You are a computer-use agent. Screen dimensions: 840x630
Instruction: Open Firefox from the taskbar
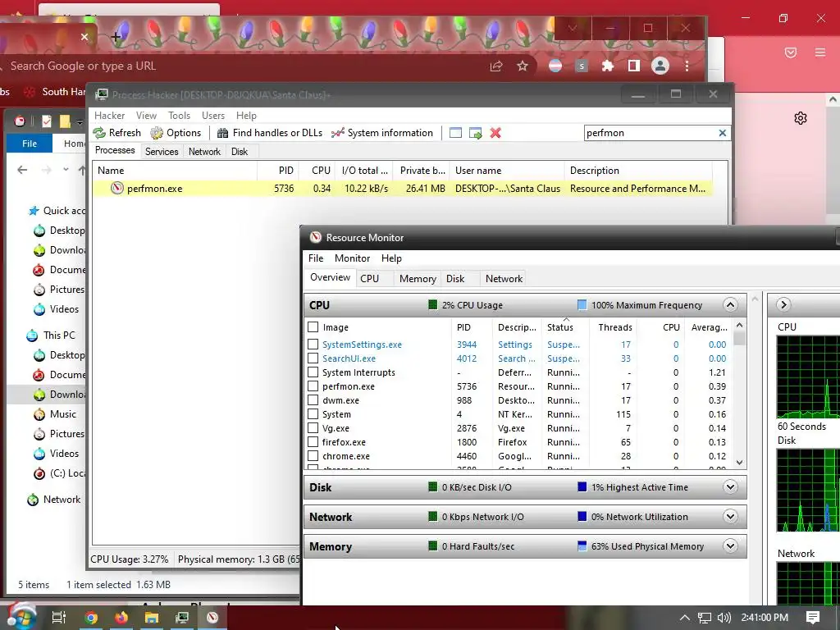click(121, 617)
